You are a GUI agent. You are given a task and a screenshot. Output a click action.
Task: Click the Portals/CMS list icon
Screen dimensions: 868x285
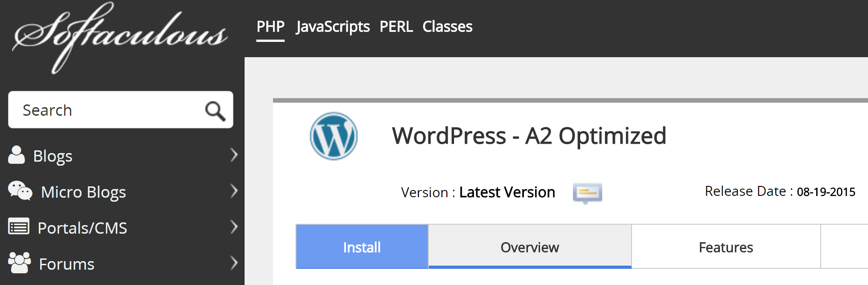point(19,226)
